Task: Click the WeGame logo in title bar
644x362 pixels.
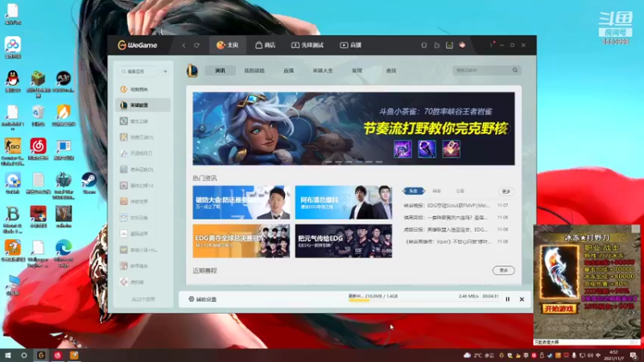Action: click(137, 45)
